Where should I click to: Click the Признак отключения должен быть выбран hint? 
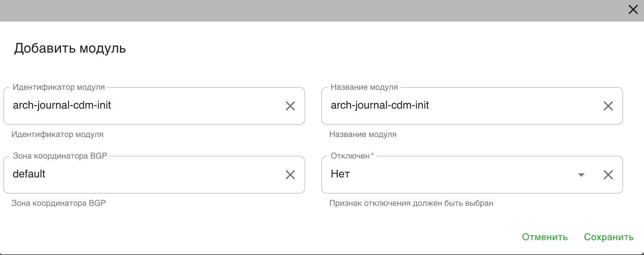pos(411,203)
